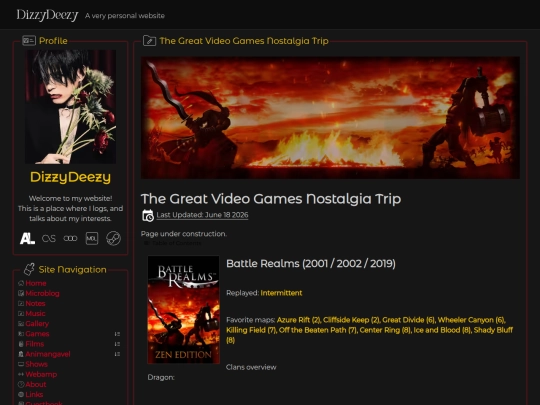Open the Animangavel section link
Screen dimensions: 540x405
pyautogui.click(x=48, y=354)
